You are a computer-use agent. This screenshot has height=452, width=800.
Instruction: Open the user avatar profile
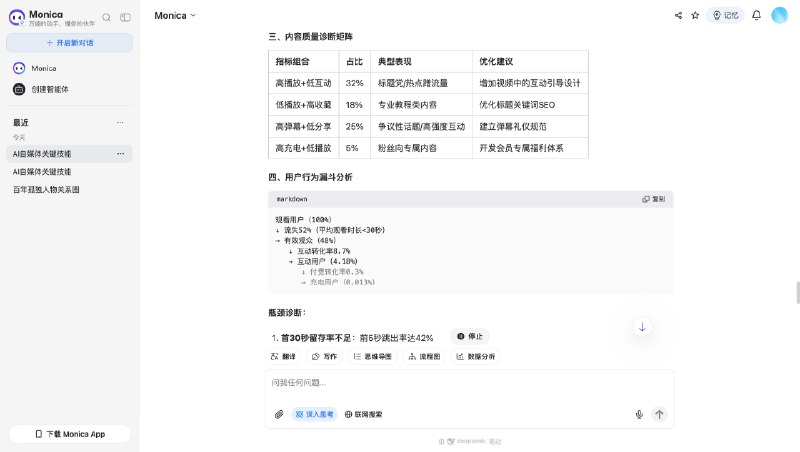[779, 15]
